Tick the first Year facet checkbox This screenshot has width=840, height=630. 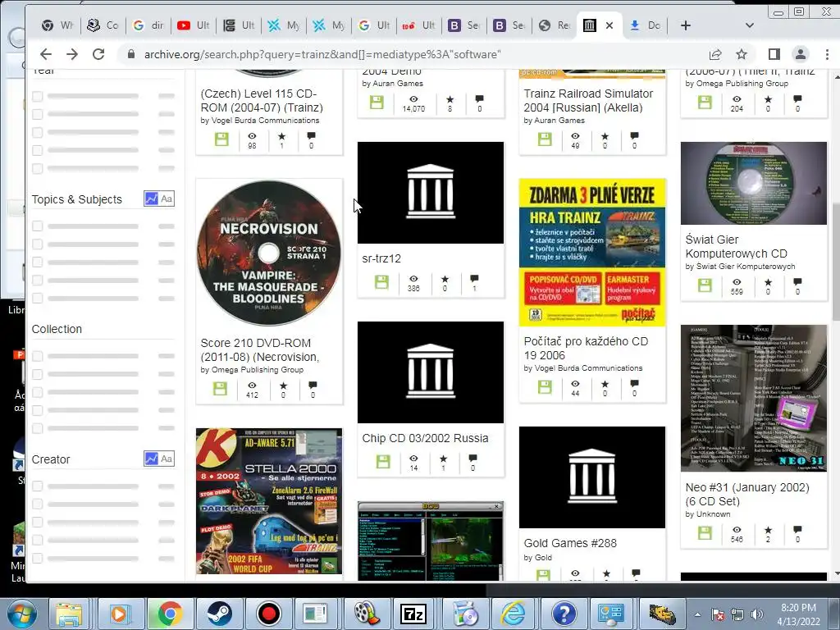pyautogui.click(x=37, y=97)
